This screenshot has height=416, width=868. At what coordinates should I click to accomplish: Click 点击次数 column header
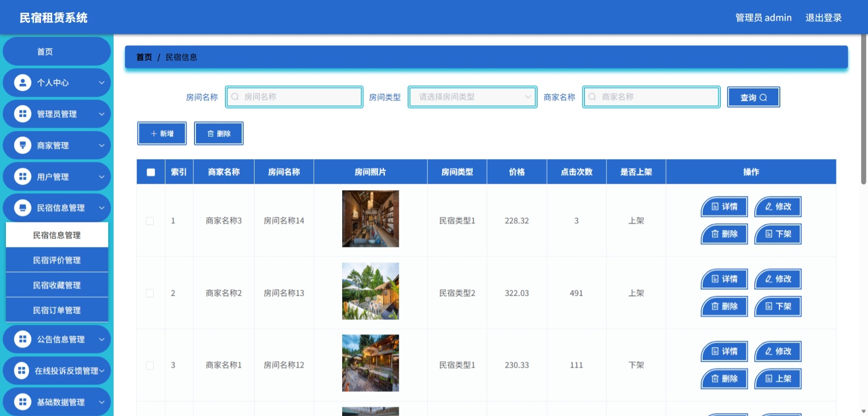(x=576, y=172)
